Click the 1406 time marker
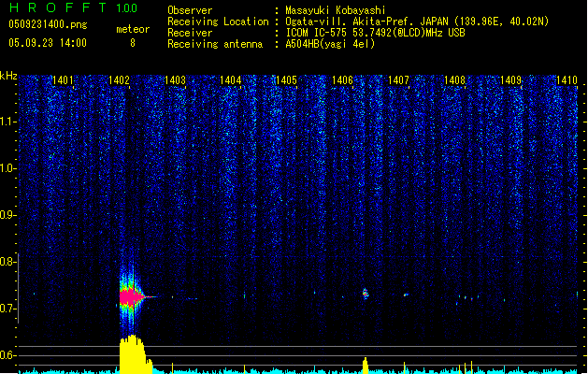Viewport: 588px width, 374px height. click(342, 80)
